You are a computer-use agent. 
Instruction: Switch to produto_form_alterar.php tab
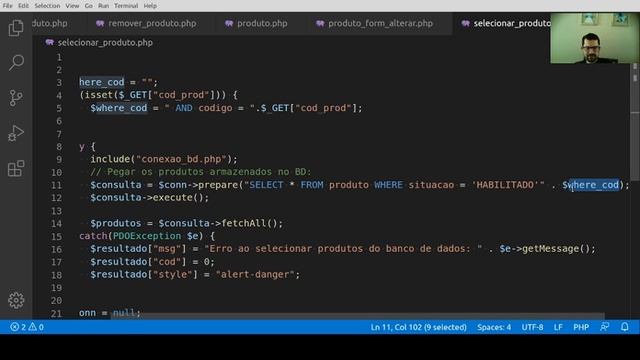tap(380, 23)
